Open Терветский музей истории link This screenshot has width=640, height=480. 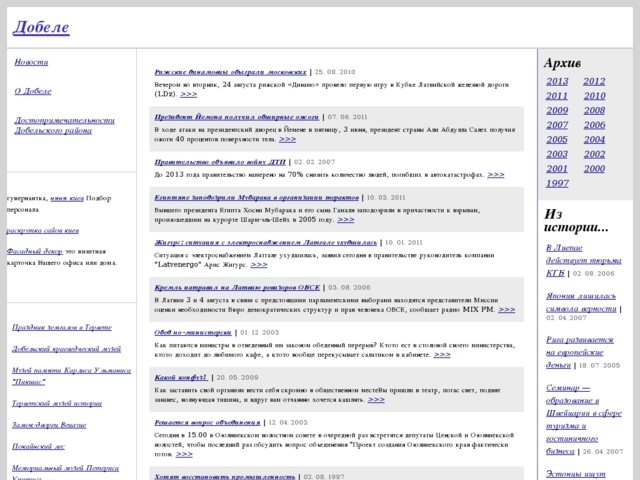(57, 403)
